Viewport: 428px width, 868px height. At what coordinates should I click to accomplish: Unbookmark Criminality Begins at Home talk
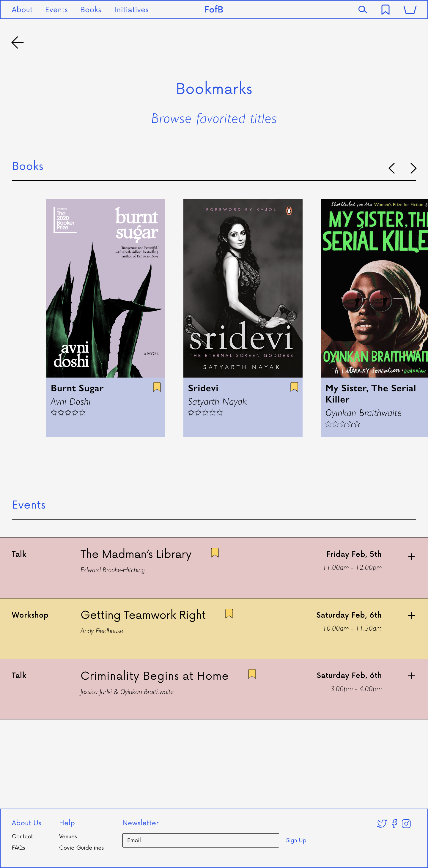point(252,674)
